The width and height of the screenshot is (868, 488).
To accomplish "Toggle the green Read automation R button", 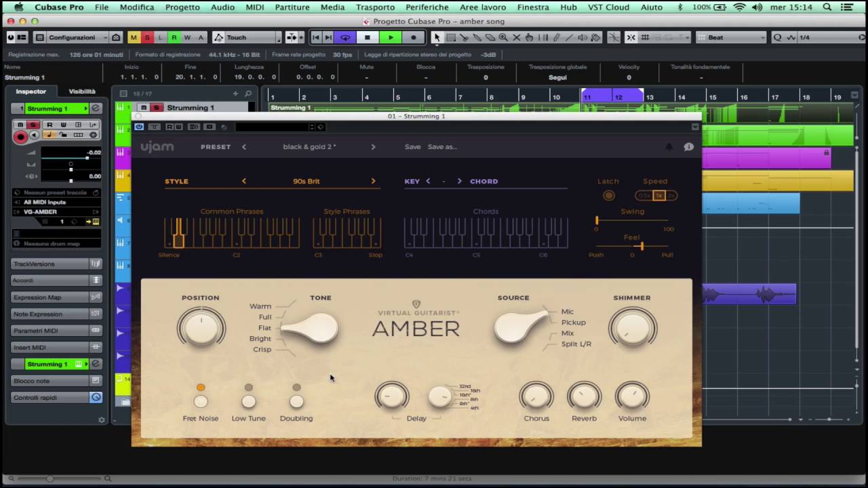I will click(174, 37).
